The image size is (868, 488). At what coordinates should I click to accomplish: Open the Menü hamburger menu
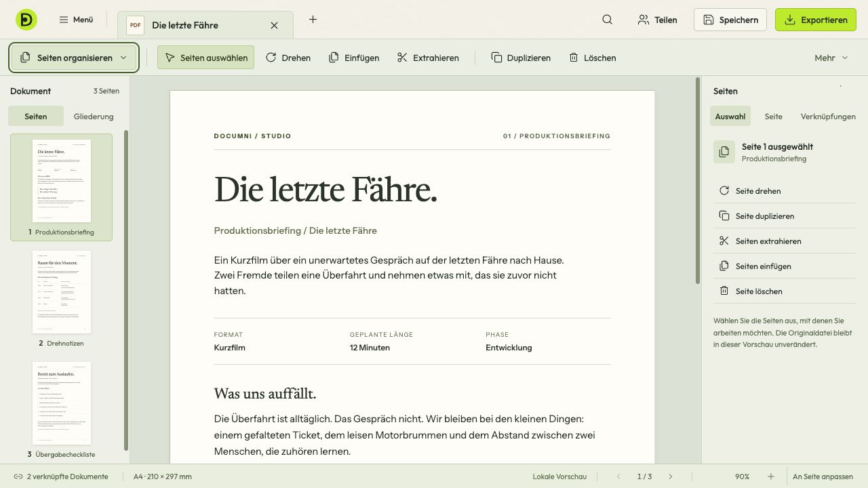76,20
